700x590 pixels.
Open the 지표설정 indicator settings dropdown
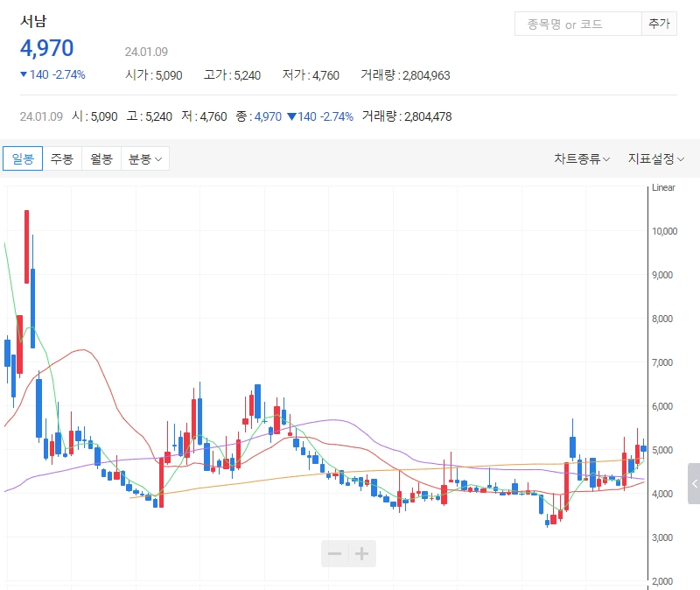pos(655,158)
